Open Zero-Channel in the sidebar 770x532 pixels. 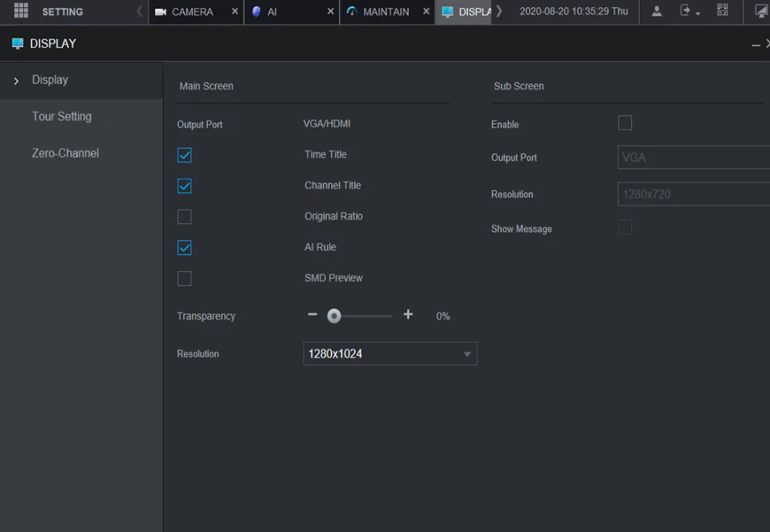click(65, 153)
